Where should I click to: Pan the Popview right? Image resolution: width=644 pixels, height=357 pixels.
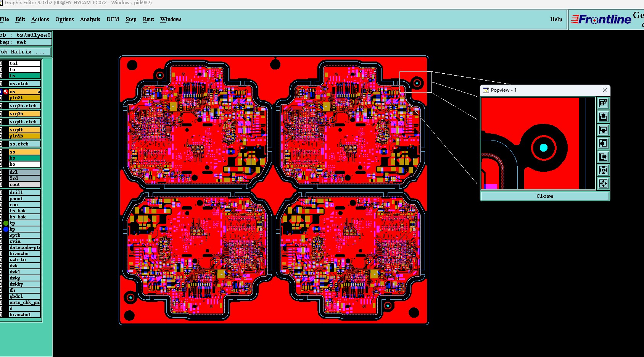coord(603,157)
